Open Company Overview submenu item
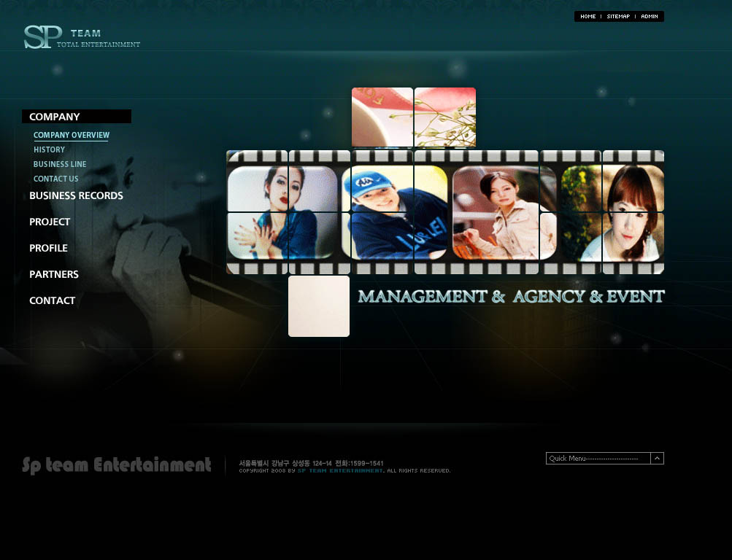This screenshot has width=732, height=560. (x=72, y=135)
